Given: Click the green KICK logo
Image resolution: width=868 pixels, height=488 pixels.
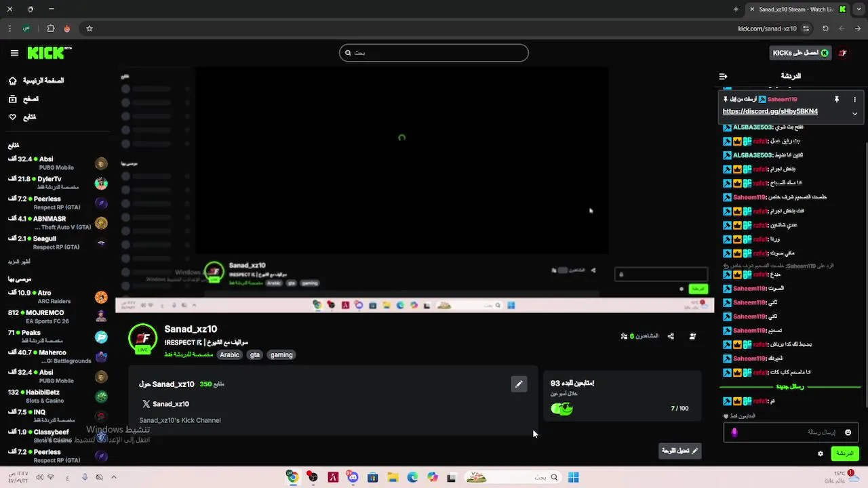Looking at the screenshot, I should tap(49, 52).
